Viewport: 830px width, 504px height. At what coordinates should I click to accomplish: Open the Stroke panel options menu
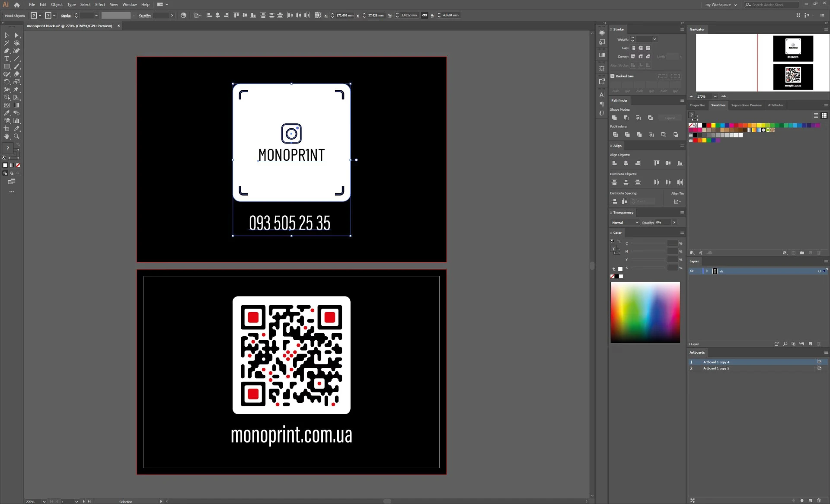click(x=682, y=29)
